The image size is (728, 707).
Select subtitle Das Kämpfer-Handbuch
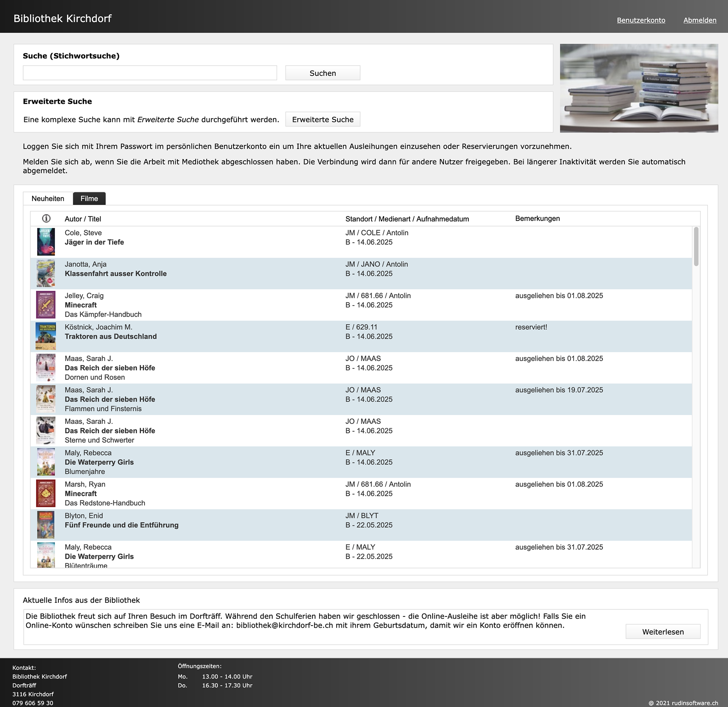(x=103, y=314)
